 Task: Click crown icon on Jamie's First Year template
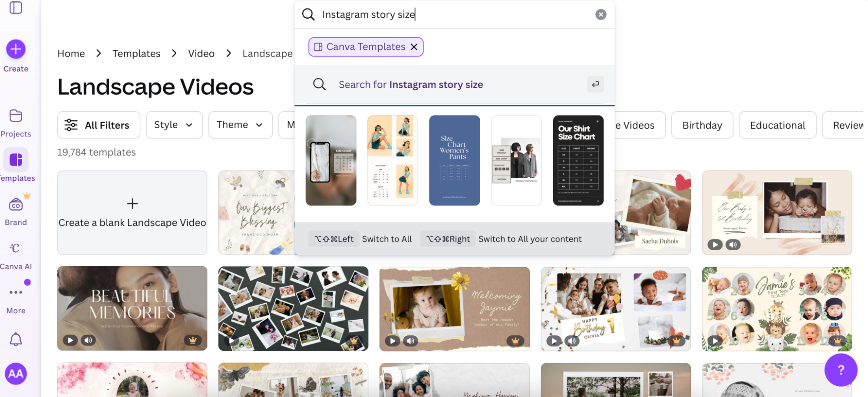(837, 341)
